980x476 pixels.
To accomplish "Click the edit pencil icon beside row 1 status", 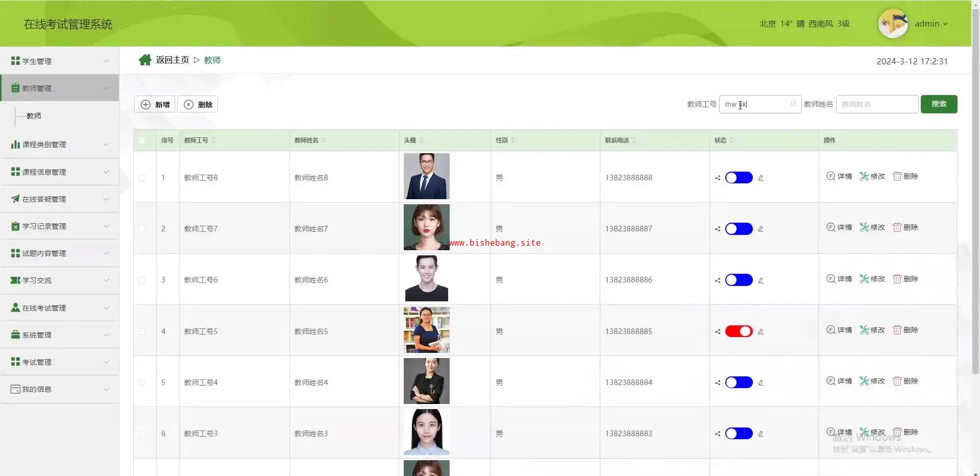I will pos(761,178).
